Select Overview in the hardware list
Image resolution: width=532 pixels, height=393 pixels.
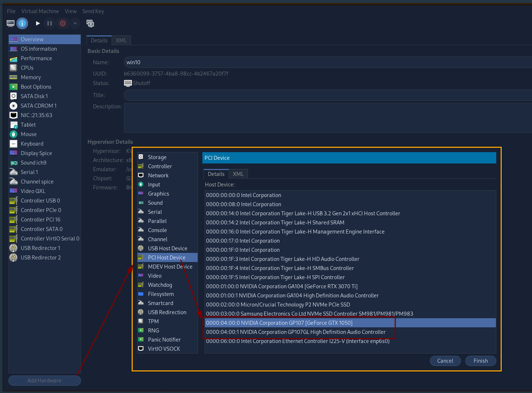tap(44, 39)
